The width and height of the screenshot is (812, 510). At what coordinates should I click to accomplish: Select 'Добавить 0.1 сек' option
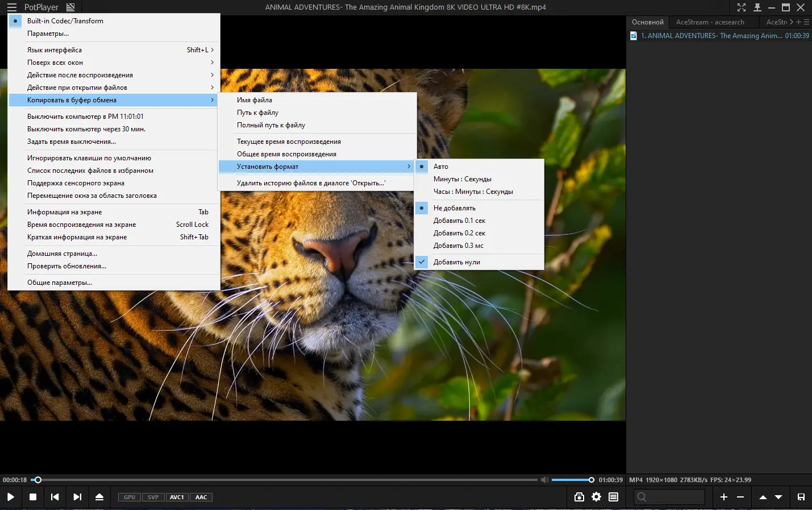coord(459,221)
